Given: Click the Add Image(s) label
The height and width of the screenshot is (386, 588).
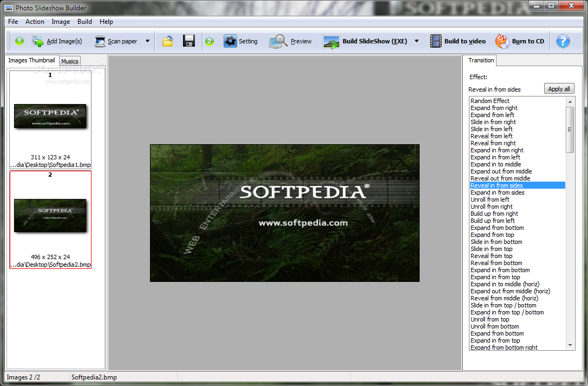Looking at the screenshot, I should coord(64,41).
